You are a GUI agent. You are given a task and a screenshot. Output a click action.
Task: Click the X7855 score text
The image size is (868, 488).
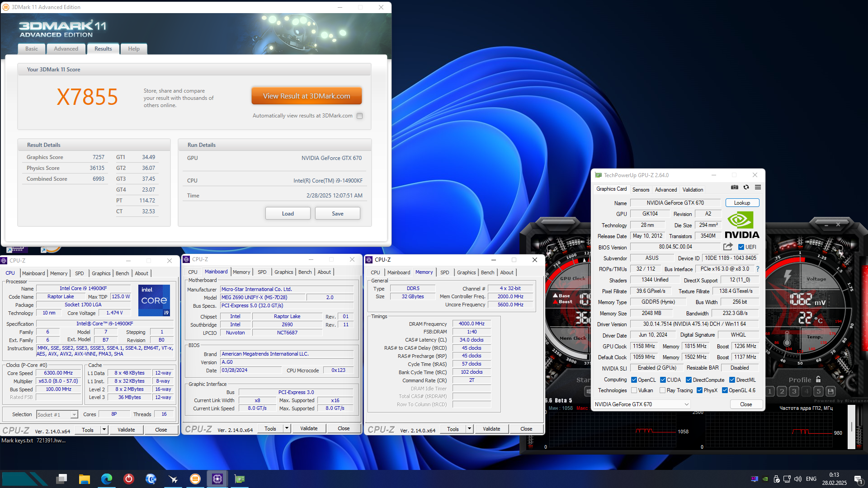click(x=87, y=97)
